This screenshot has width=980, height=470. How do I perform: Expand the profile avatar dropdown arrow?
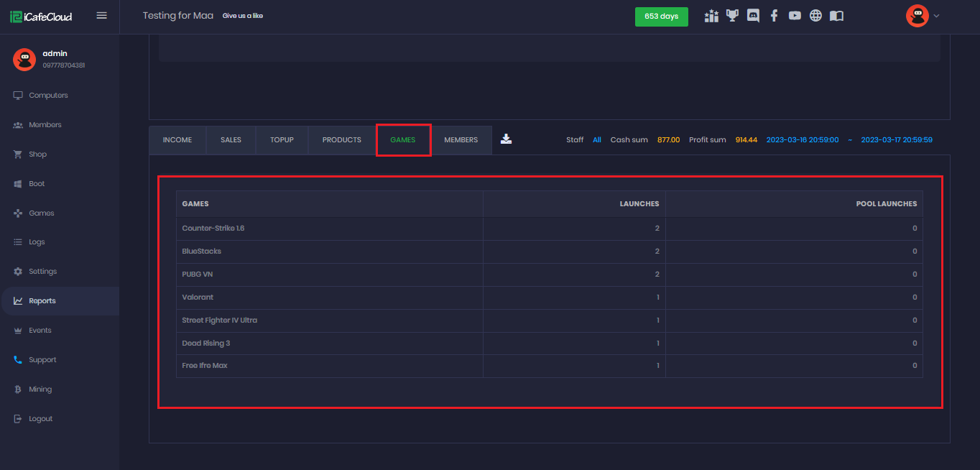(x=936, y=16)
